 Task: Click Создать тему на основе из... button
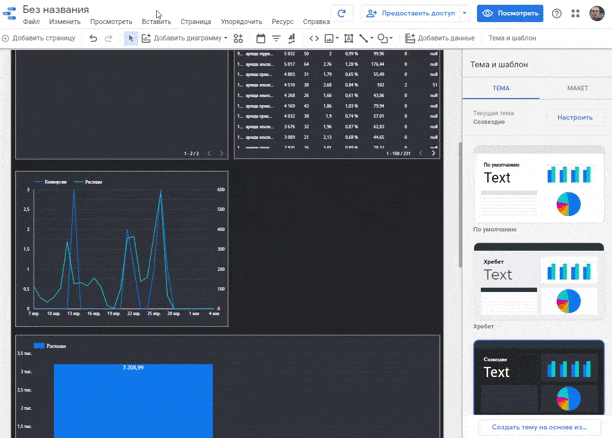click(x=539, y=427)
